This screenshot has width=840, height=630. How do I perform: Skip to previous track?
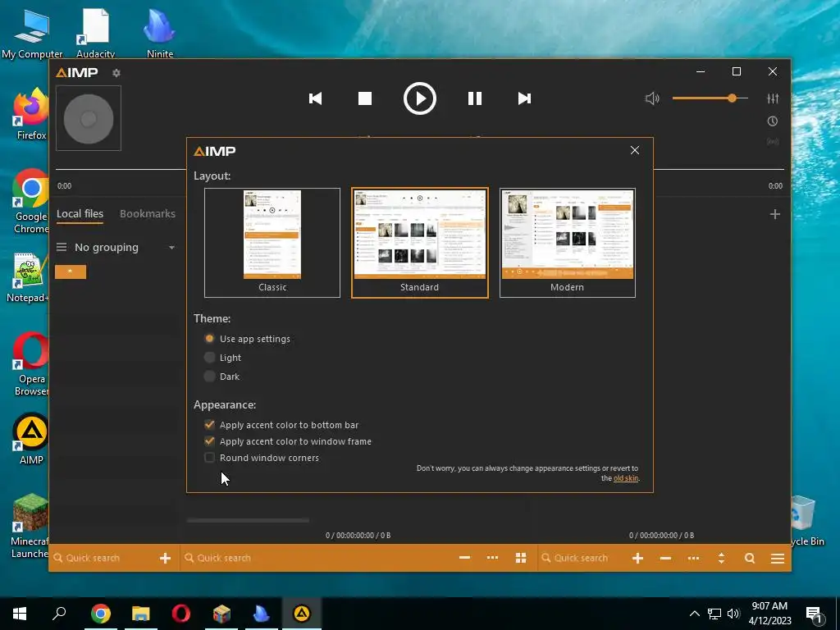(x=316, y=98)
